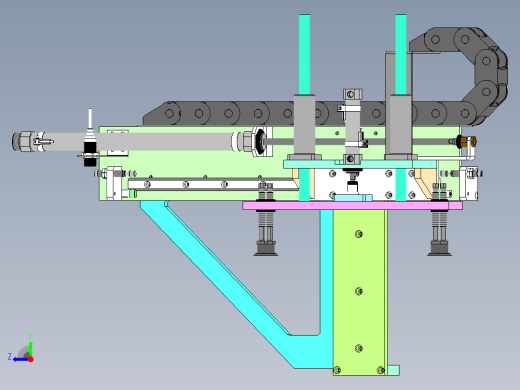Select the right grey linear bushing housing
The image size is (520, 390).
400,127
